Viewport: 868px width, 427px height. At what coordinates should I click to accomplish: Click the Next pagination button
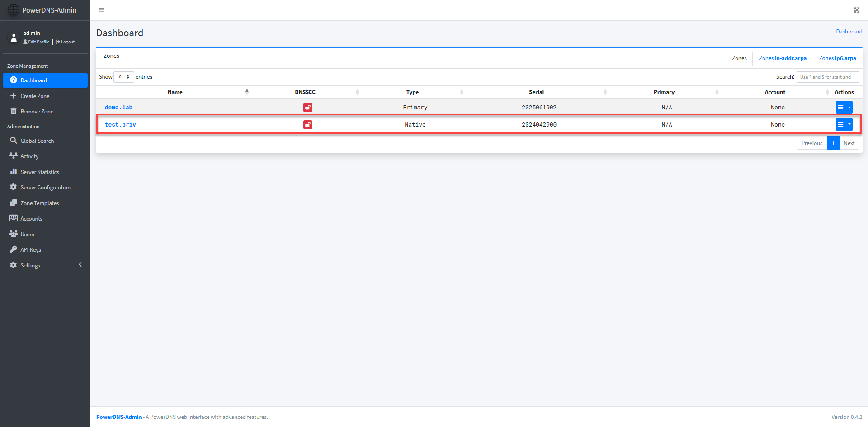(x=849, y=143)
